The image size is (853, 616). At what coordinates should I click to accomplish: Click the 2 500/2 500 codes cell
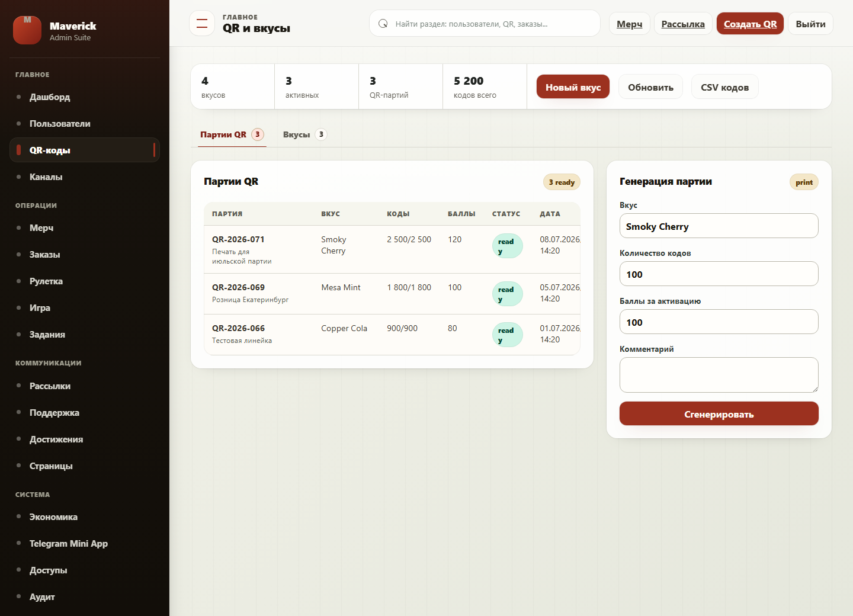409,239
